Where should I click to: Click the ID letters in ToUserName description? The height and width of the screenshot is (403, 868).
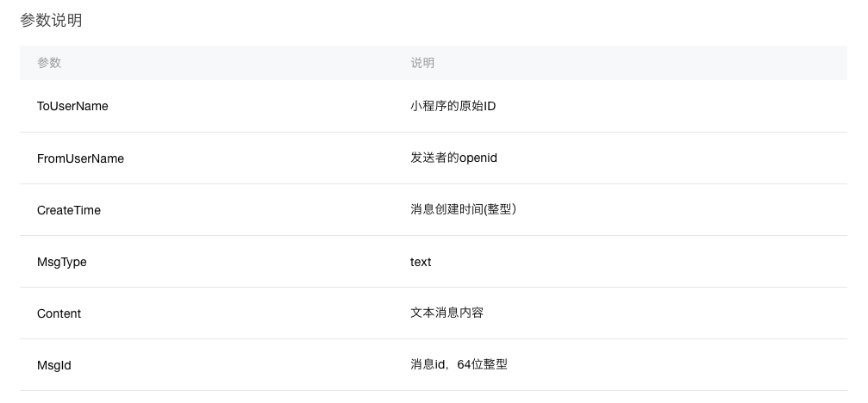click(x=490, y=106)
